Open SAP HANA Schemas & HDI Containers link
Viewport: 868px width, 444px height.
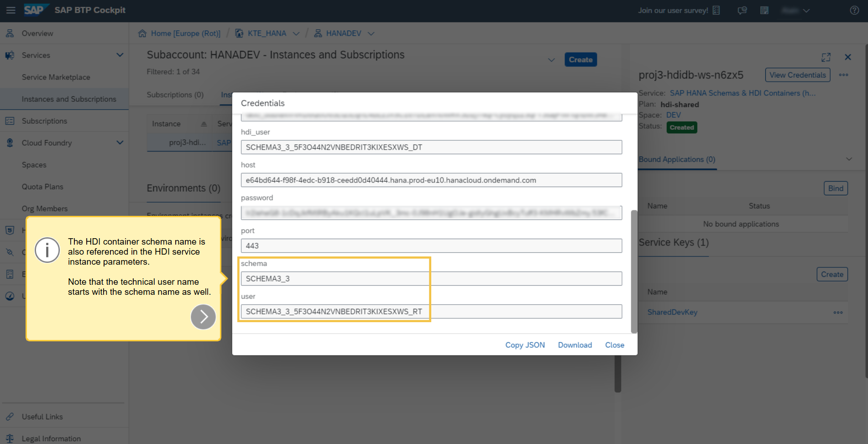pyautogui.click(x=743, y=93)
